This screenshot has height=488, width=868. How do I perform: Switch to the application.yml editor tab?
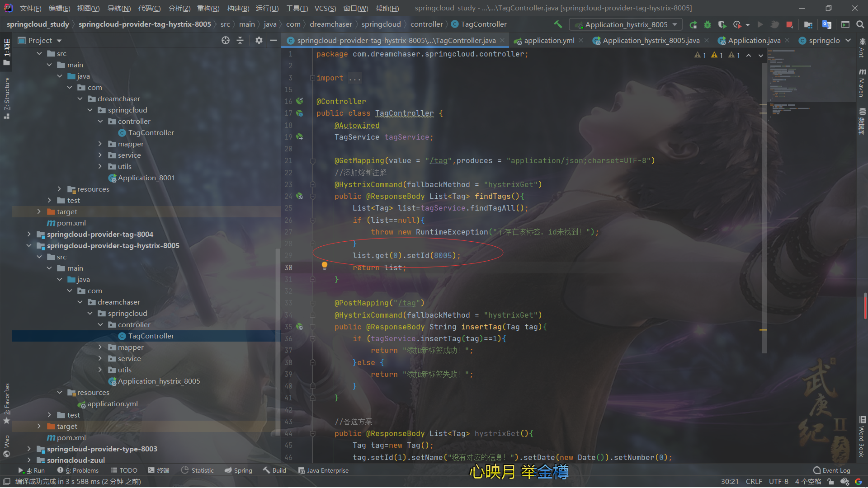click(x=549, y=40)
